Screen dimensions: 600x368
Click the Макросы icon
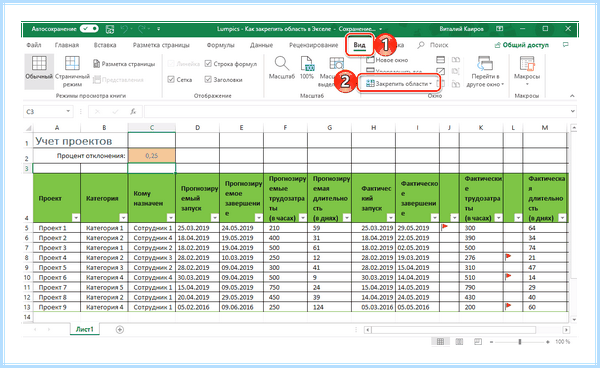pyautogui.click(x=527, y=64)
